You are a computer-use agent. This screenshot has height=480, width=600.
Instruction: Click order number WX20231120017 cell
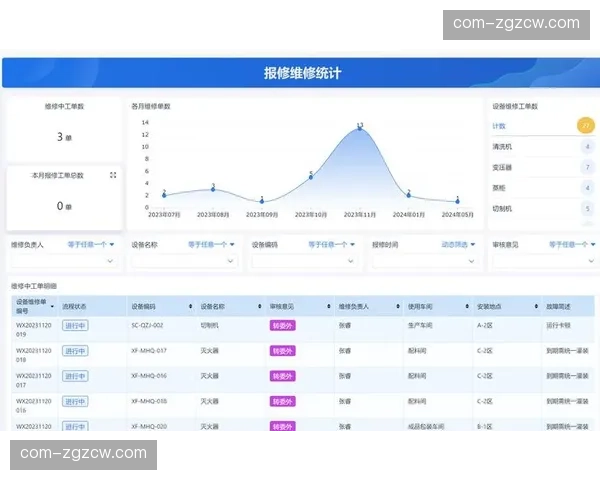pyautogui.click(x=34, y=380)
